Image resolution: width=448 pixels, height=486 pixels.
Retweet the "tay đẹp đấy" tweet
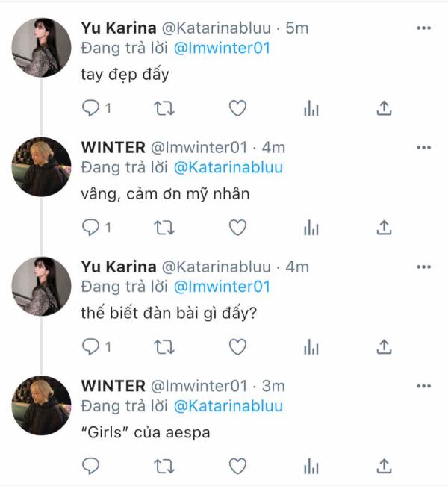(164, 109)
